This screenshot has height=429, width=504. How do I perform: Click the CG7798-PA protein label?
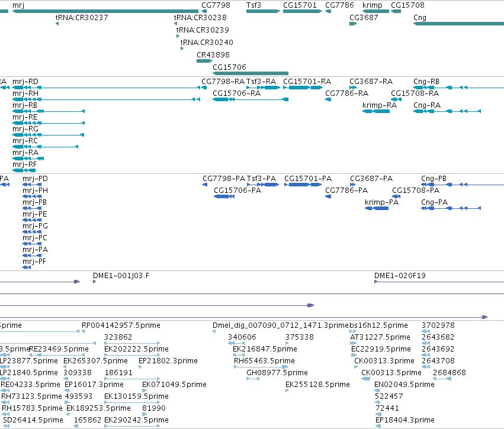(x=224, y=179)
